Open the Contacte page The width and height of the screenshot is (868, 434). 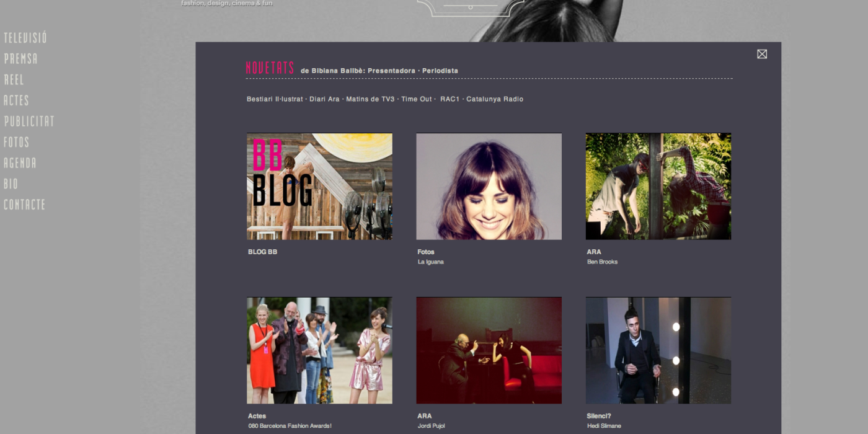24,205
